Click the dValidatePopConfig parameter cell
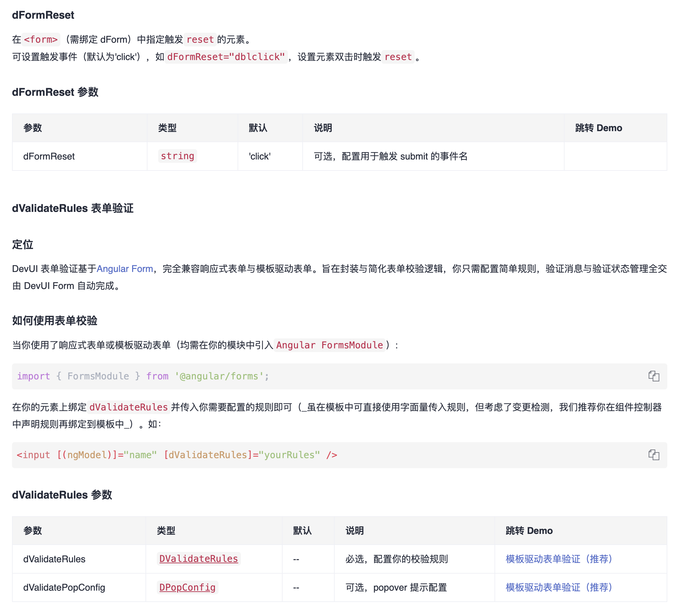 pyautogui.click(x=64, y=587)
